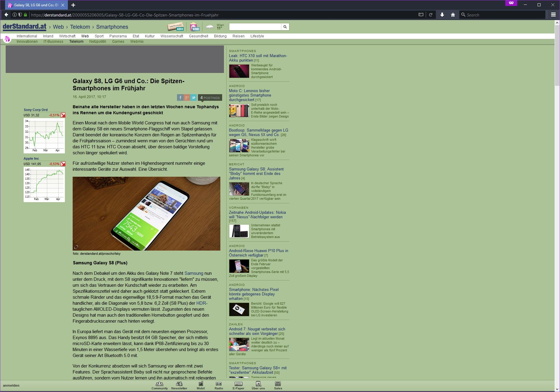560x392 pixels.
Task: Open the 4 Postings comments button
Action: (x=210, y=98)
